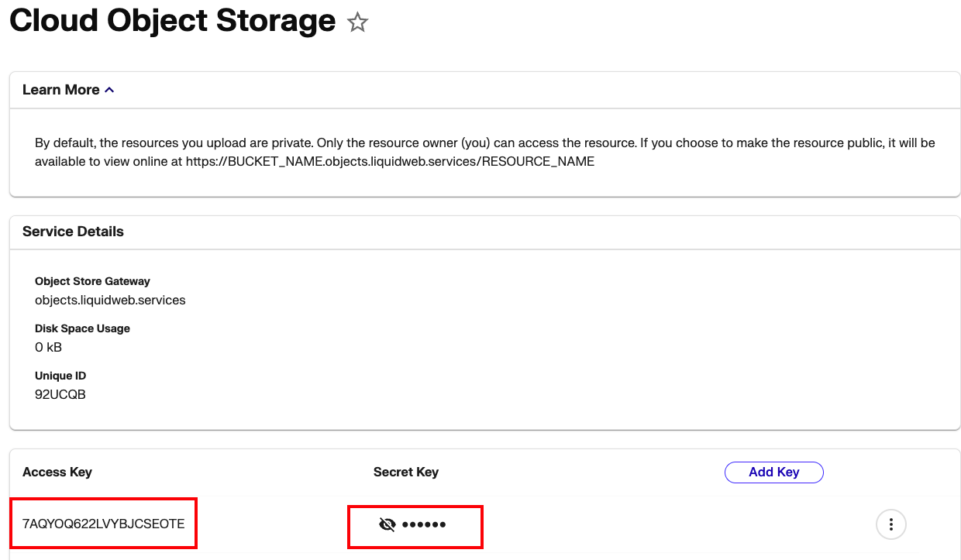Click the objects.liquidweb.services gateway value
Viewport: 961px width, 560px height.
[110, 300]
